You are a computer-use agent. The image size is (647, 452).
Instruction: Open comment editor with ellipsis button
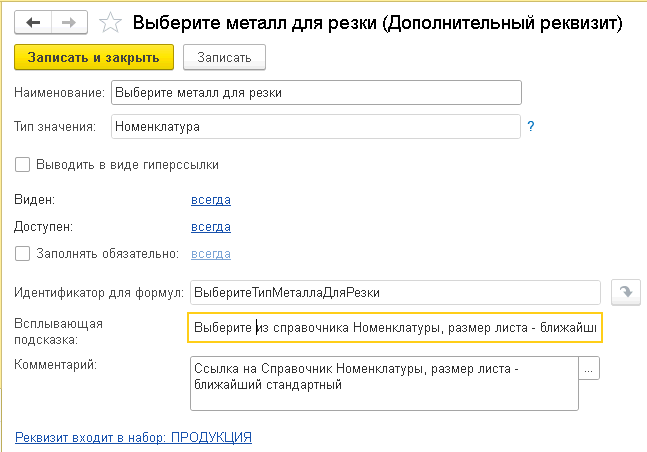[x=590, y=370]
